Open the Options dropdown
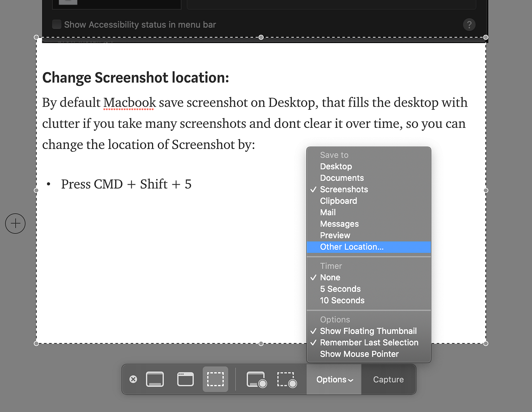Viewport: 532px width, 412px height. (x=333, y=379)
